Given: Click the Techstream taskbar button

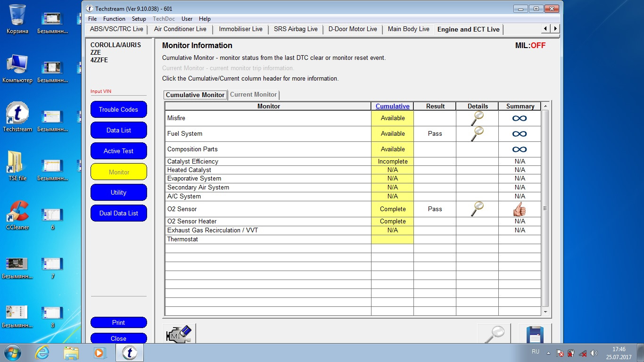Looking at the screenshot, I should [130, 353].
